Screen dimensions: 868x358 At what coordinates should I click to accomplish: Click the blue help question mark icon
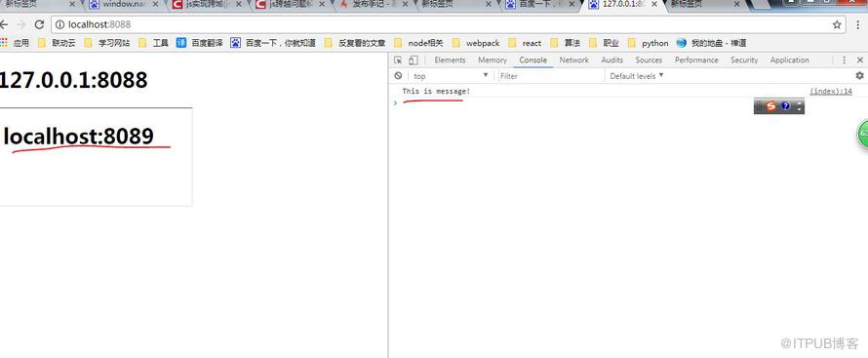(785, 106)
